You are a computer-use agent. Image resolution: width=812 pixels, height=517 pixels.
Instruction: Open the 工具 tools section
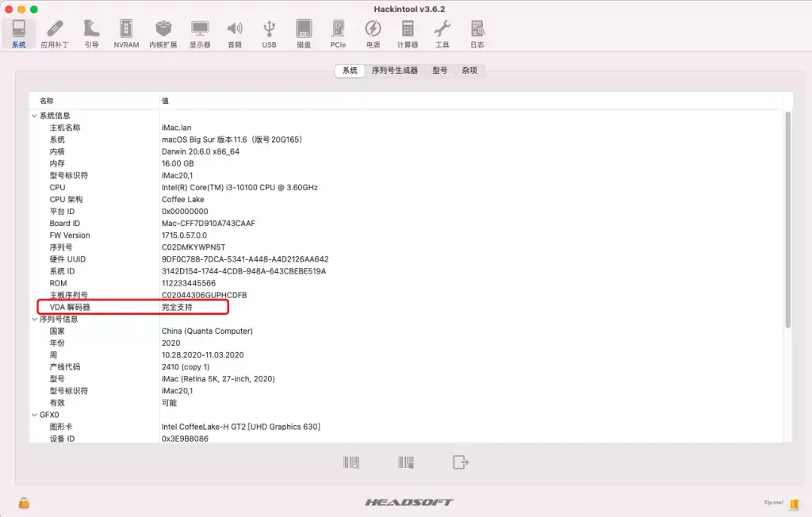[442, 34]
